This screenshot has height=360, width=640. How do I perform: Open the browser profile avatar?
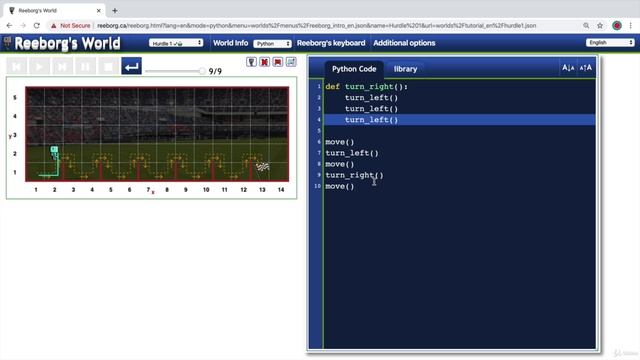pyautogui.click(x=617, y=26)
